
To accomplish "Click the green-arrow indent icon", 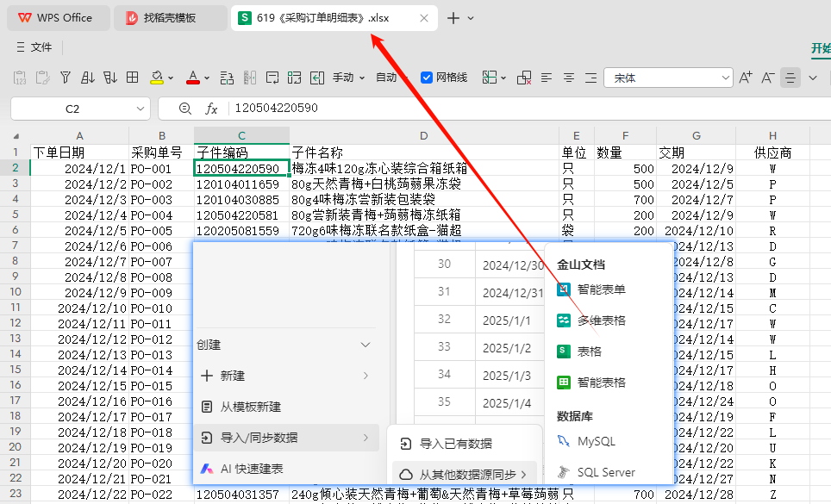I will pyautogui.click(x=317, y=78).
